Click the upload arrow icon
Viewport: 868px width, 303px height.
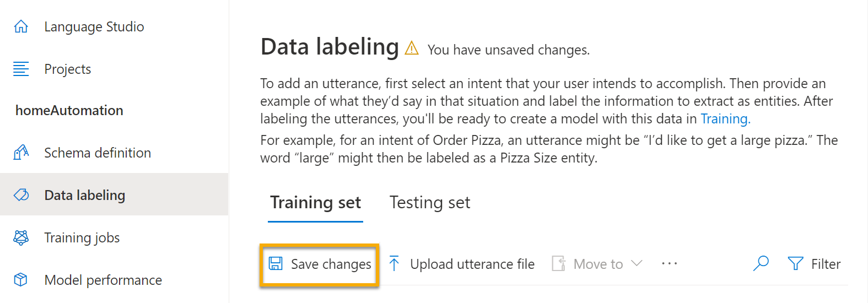tap(394, 264)
